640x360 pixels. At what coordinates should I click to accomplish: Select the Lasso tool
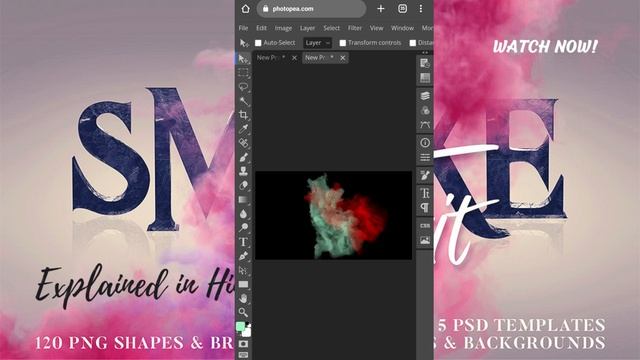point(243,87)
